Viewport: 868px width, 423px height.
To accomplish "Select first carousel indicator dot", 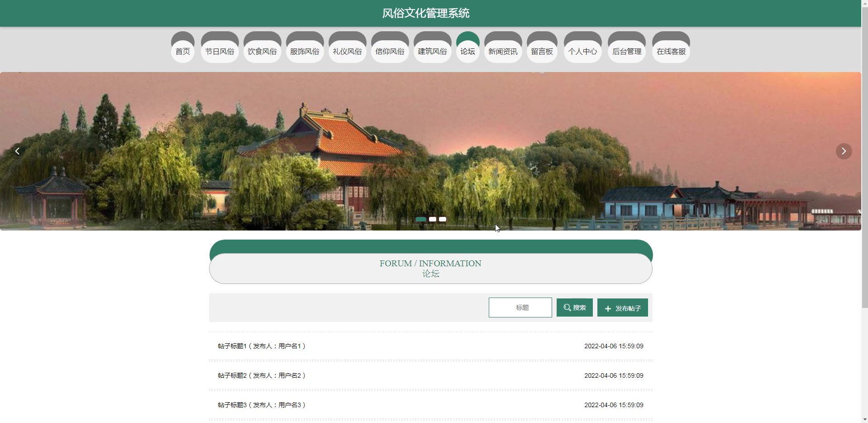I will 421,219.
